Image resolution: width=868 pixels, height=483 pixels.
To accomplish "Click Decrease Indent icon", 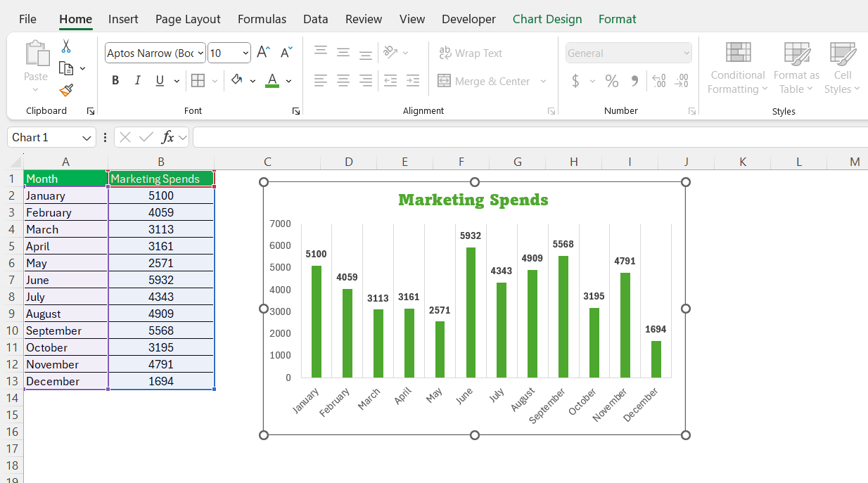I will click(390, 81).
